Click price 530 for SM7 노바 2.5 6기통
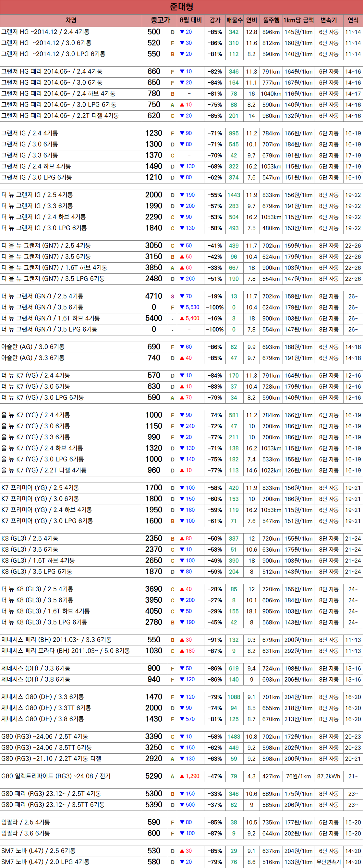The width and height of the screenshot is (363, 868). coord(154,851)
